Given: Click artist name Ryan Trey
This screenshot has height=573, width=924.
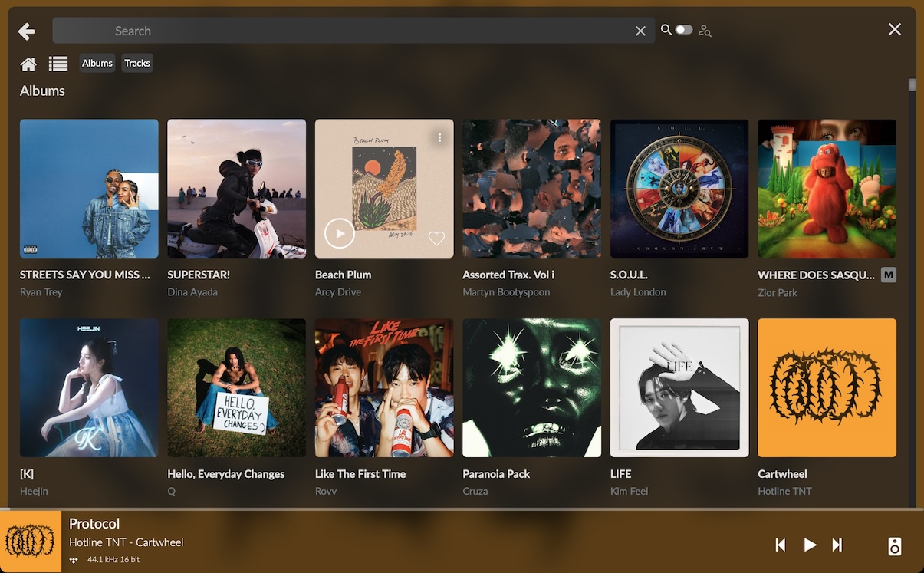Looking at the screenshot, I should point(41,292).
